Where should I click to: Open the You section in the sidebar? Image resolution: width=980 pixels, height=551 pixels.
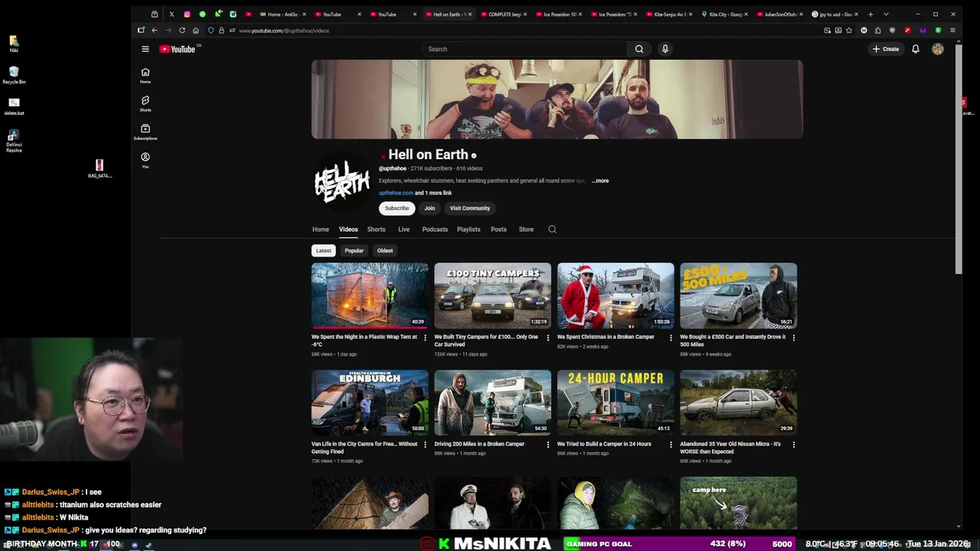[145, 159]
